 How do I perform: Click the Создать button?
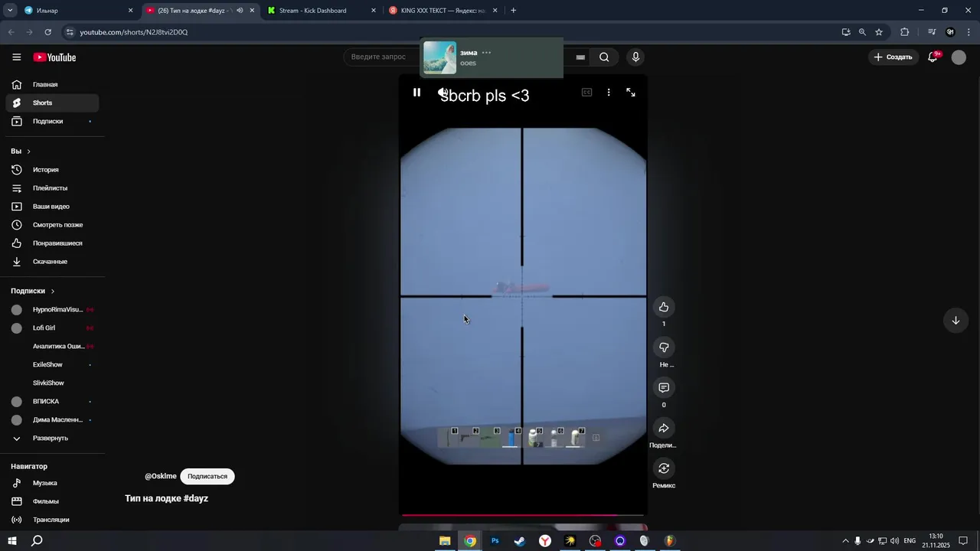pyautogui.click(x=893, y=57)
